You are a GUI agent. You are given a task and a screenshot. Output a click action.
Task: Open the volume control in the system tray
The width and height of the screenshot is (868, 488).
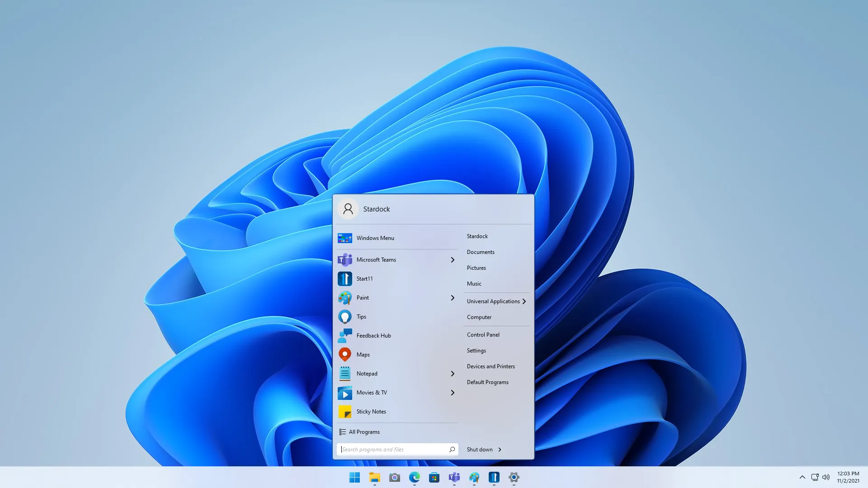coord(826,477)
